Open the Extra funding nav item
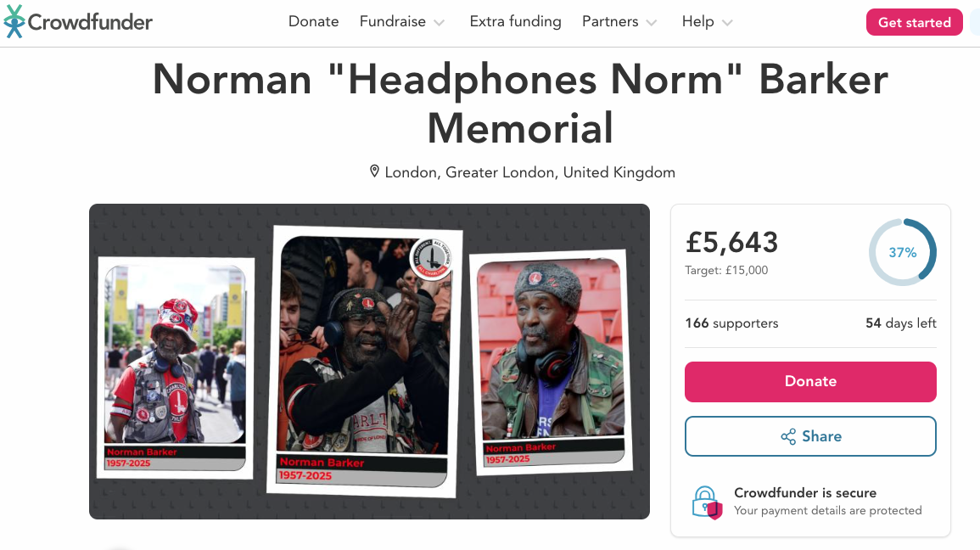The image size is (980, 550). pyautogui.click(x=516, y=21)
